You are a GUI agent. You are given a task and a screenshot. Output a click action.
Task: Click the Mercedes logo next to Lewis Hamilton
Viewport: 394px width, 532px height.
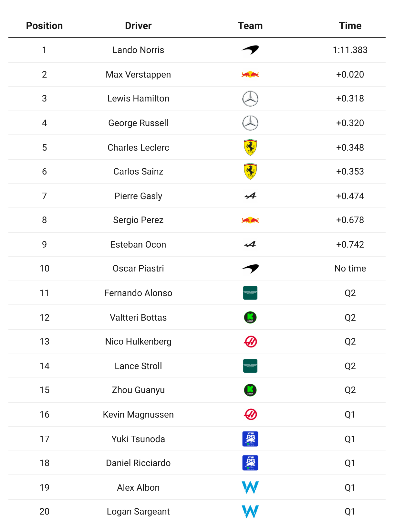pyautogui.click(x=250, y=99)
